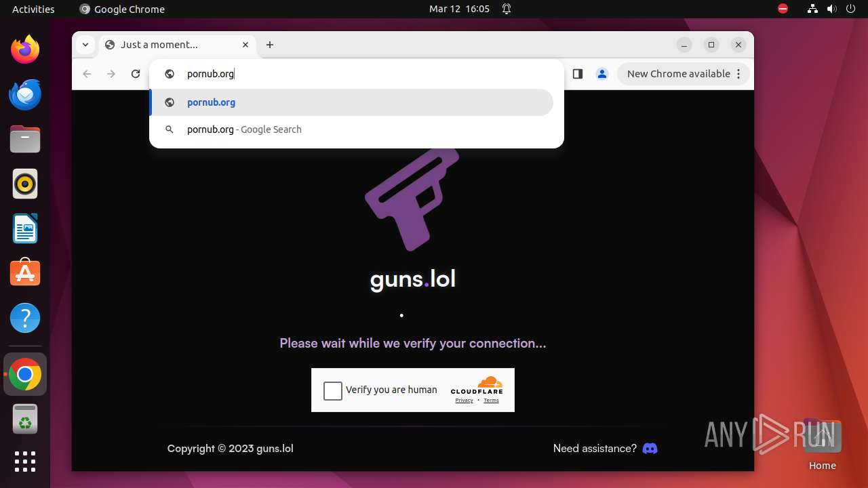Open power menu icon in top bar
This screenshot has height=488, width=868.
point(850,9)
